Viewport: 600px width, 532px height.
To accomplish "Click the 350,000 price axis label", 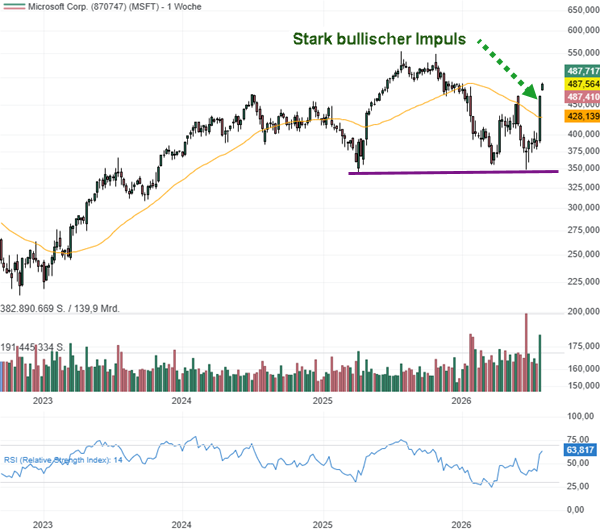I will tap(584, 168).
